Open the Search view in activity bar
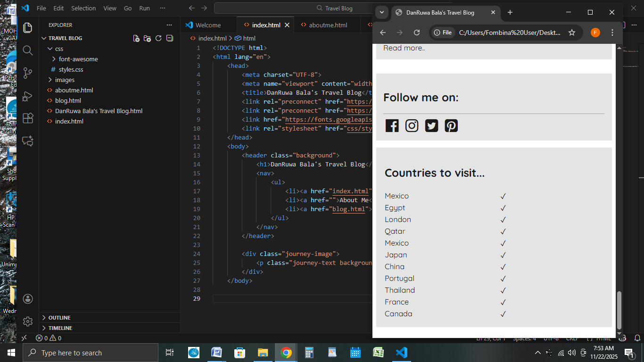Viewport: 644px width, 362px height. 28,50
